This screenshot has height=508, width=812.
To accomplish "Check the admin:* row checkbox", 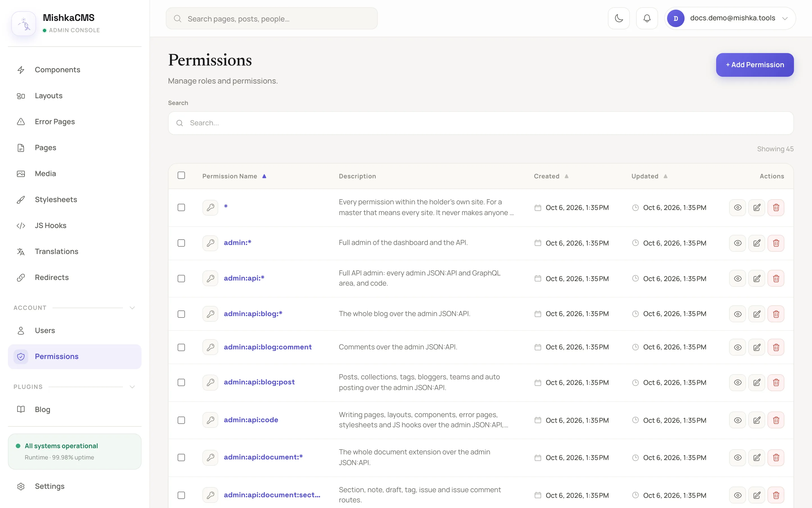I will coord(181,243).
